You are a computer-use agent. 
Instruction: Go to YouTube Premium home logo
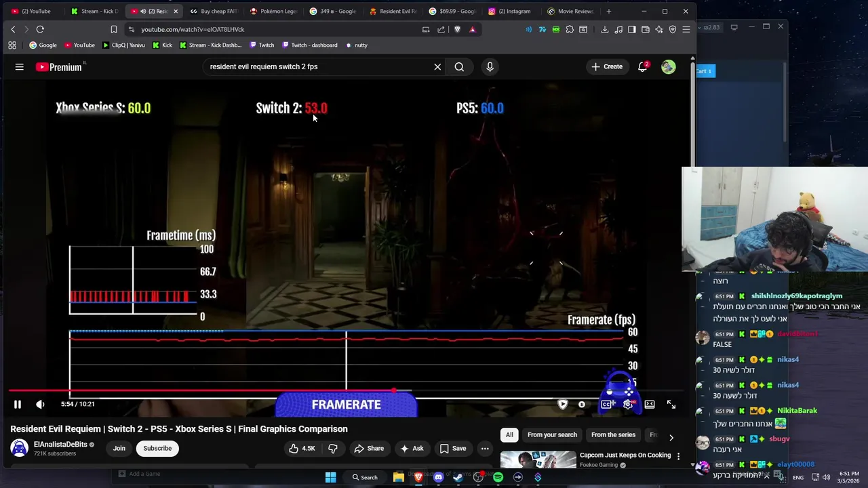pos(59,66)
